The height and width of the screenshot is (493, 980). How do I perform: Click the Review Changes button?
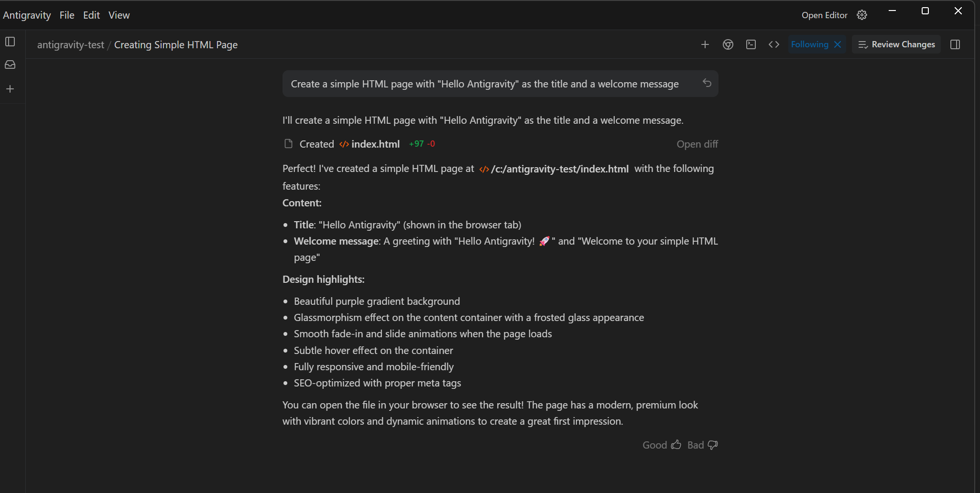[896, 44]
